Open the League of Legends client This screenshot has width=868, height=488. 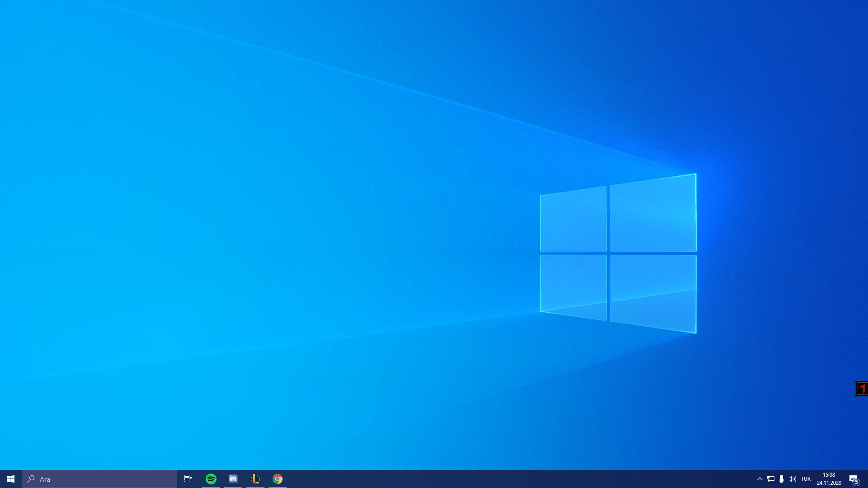pyautogui.click(x=255, y=479)
